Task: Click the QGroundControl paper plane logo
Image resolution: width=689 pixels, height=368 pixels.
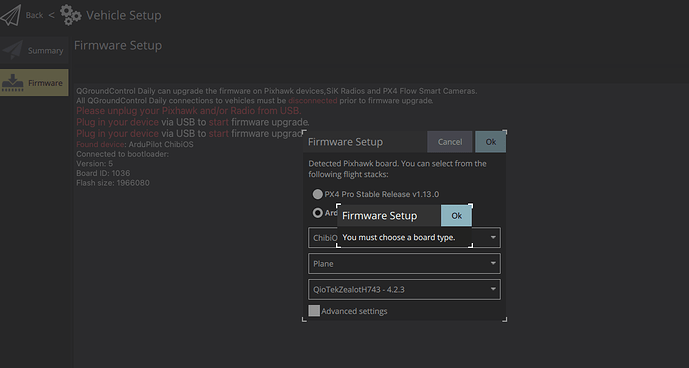Action: click(x=11, y=15)
